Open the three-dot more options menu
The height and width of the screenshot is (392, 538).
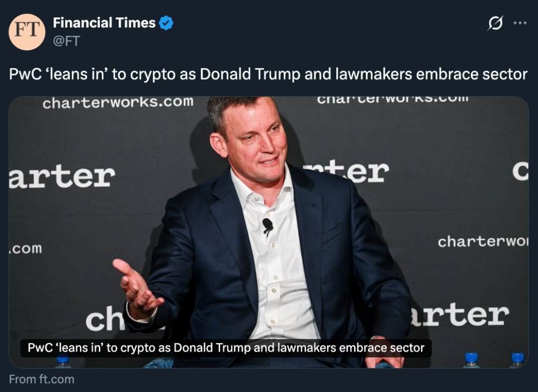tap(520, 23)
